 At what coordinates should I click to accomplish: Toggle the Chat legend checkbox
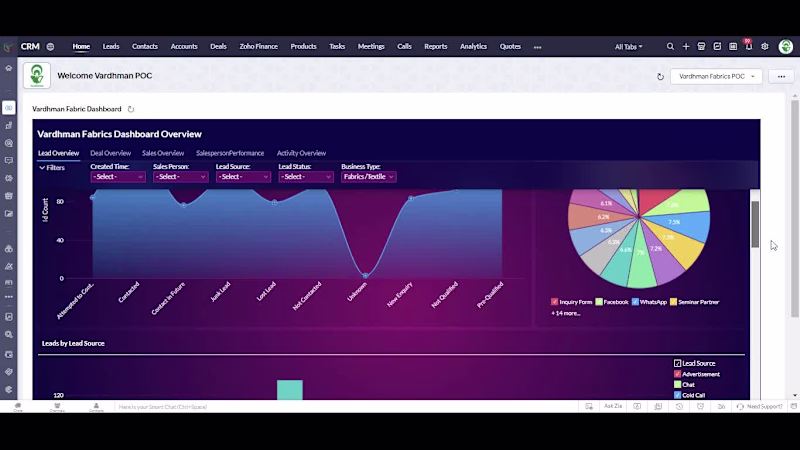tap(678, 385)
